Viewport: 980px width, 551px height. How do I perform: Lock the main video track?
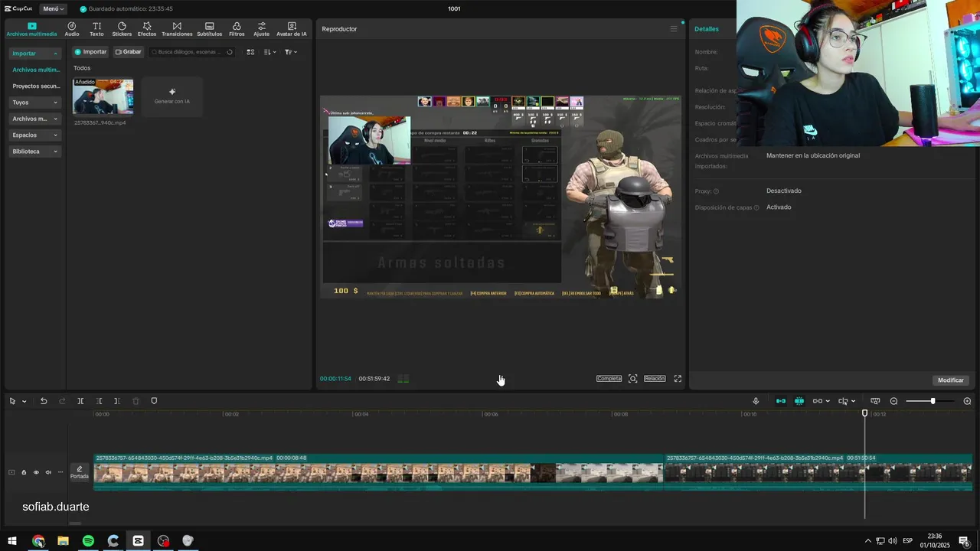(x=24, y=472)
